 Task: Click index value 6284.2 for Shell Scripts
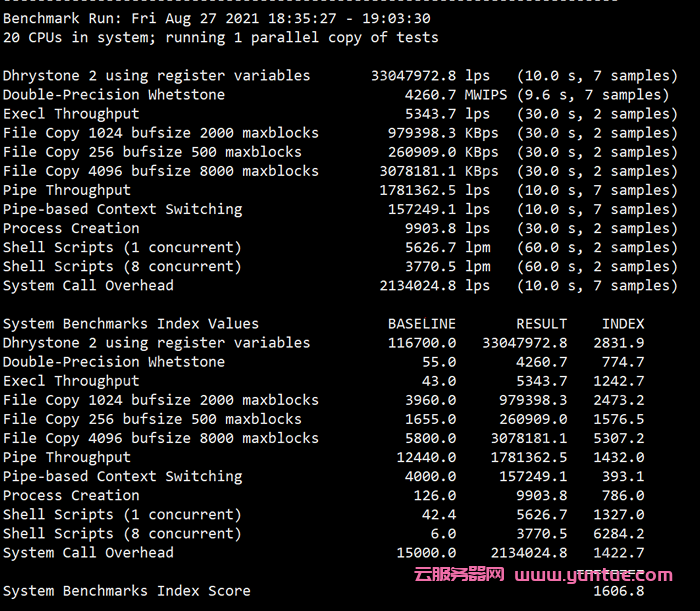619,534
